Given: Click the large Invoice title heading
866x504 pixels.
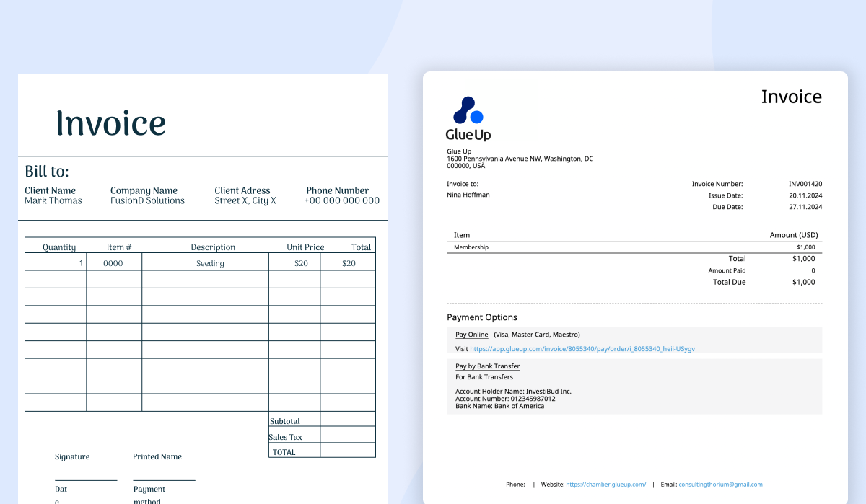Looking at the screenshot, I should 111,123.
